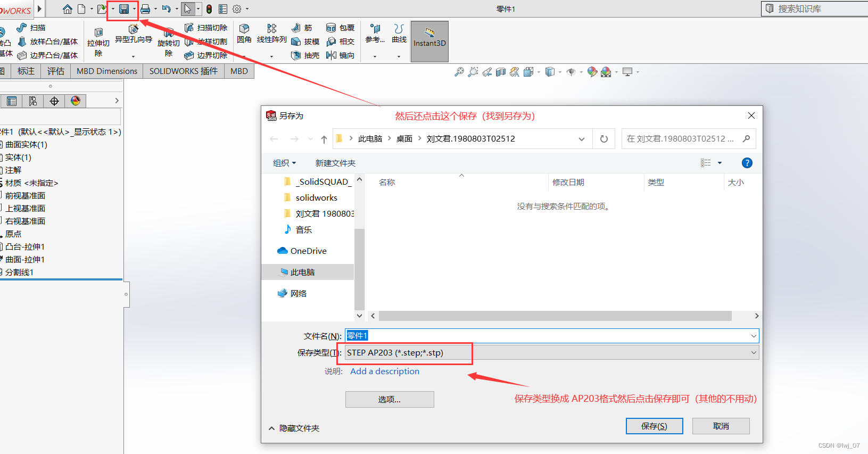
Task: Select the 相交 intersect tool
Action: coord(341,42)
